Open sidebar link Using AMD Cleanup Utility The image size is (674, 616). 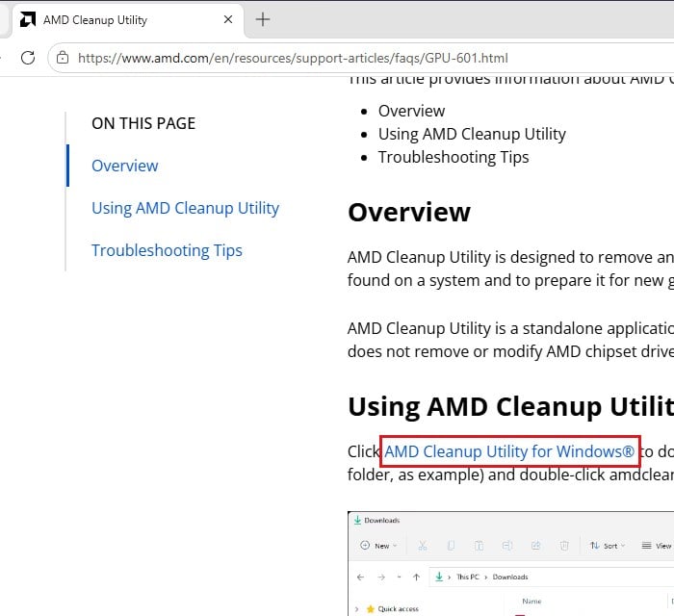(185, 208)
